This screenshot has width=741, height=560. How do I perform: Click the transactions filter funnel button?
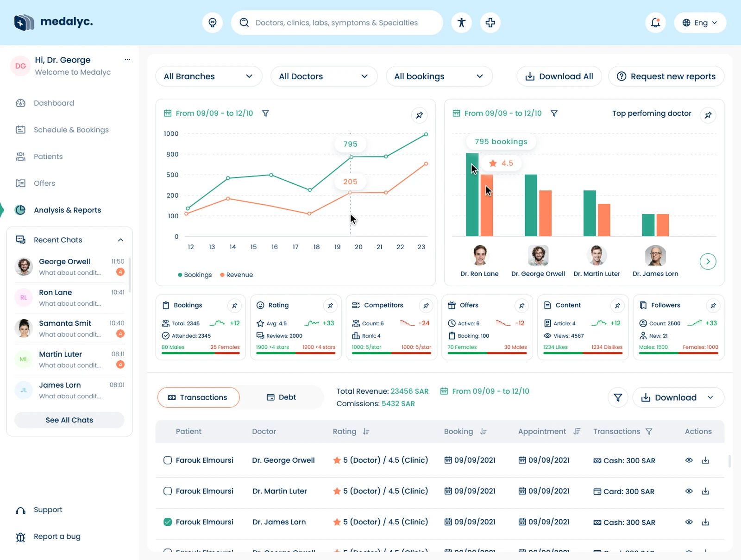pyautogui.click(x=618, y=397)
